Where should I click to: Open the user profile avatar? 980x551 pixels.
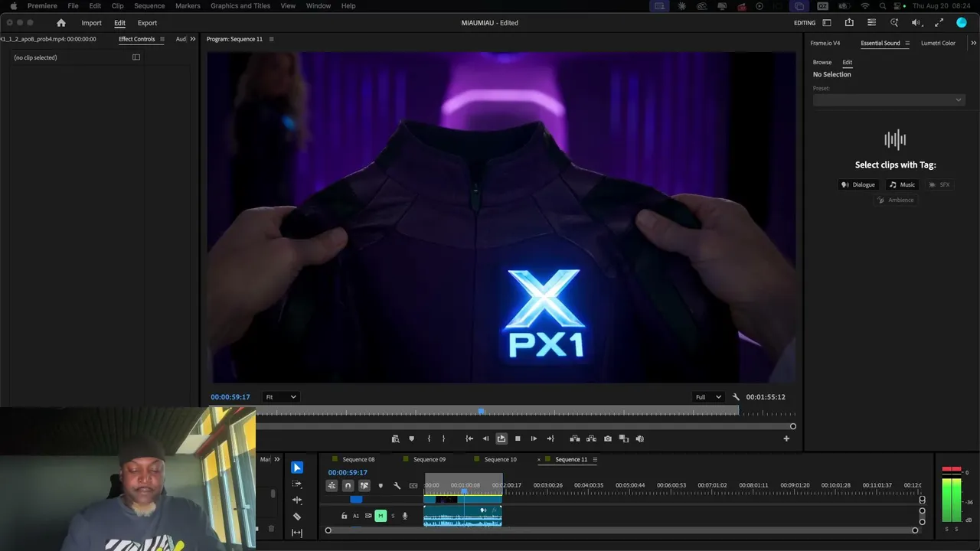click(962, 23)
